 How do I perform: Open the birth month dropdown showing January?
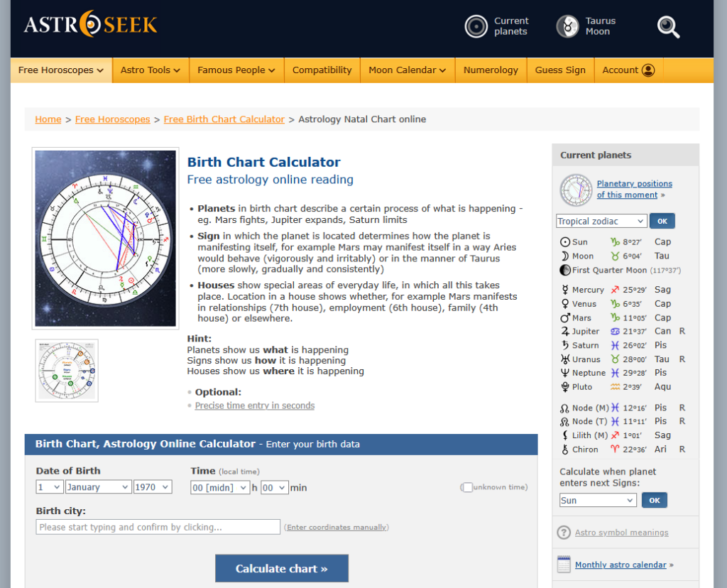point(98,487)
